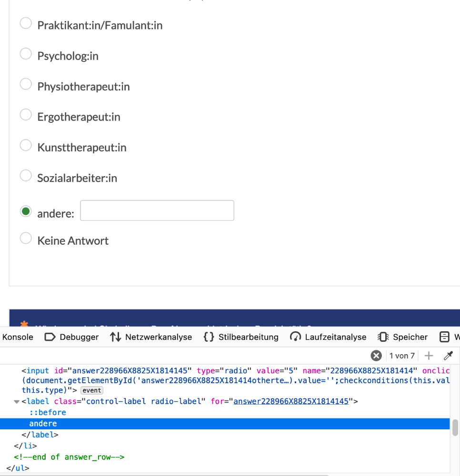Click the event badge on the input element
460x476 pixels.
tap(92, 390)
